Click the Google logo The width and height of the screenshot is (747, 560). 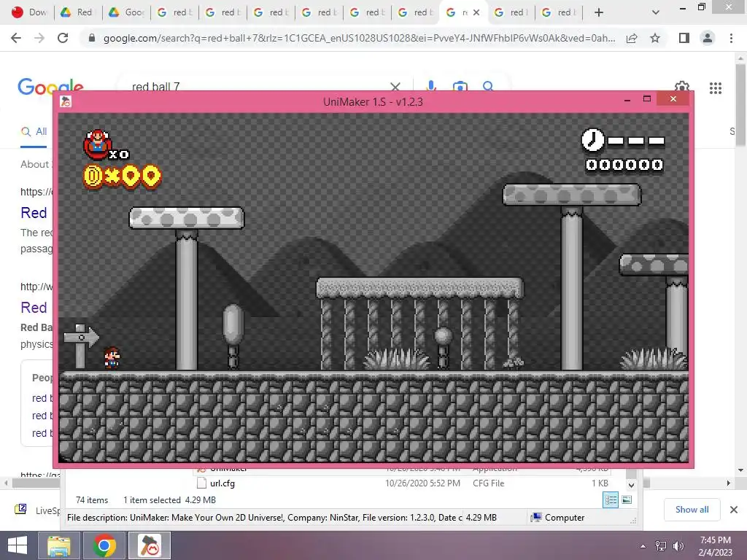point(50,87)
